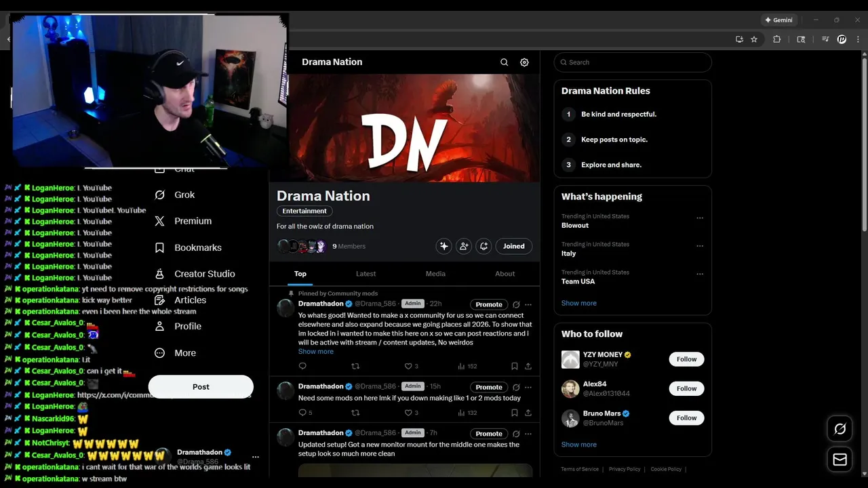Click Grok icon on the 15h post
The height and width of the screenshot is (488, 868).
(x=516, y=387)
